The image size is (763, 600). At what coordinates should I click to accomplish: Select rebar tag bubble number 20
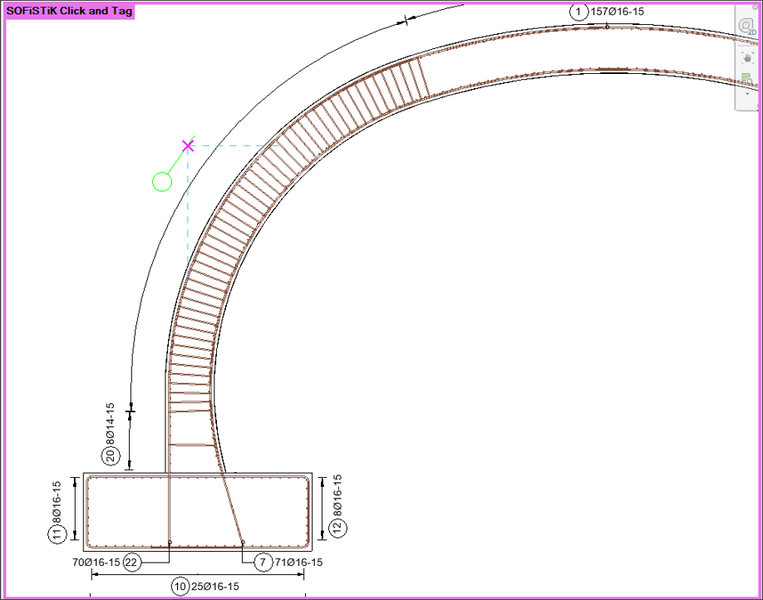coord(110,456)
